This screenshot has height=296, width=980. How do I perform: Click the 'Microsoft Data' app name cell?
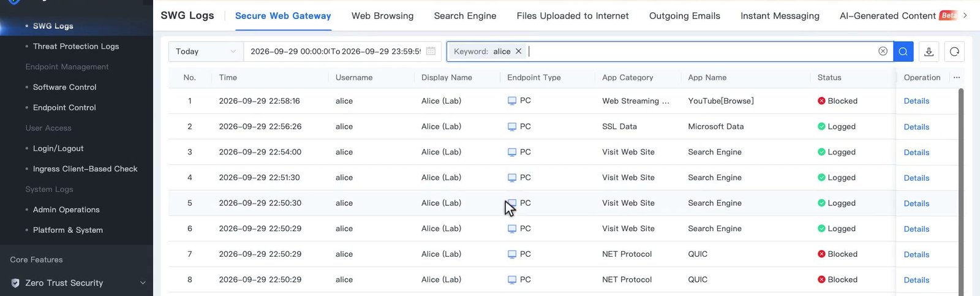coord(715,127)
